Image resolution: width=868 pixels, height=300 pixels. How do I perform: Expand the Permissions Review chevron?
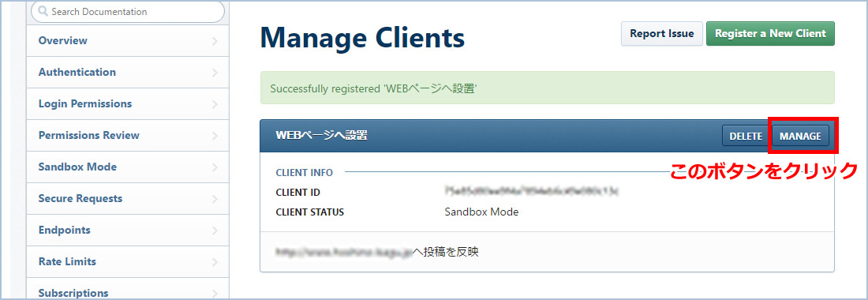coord(215,136)
